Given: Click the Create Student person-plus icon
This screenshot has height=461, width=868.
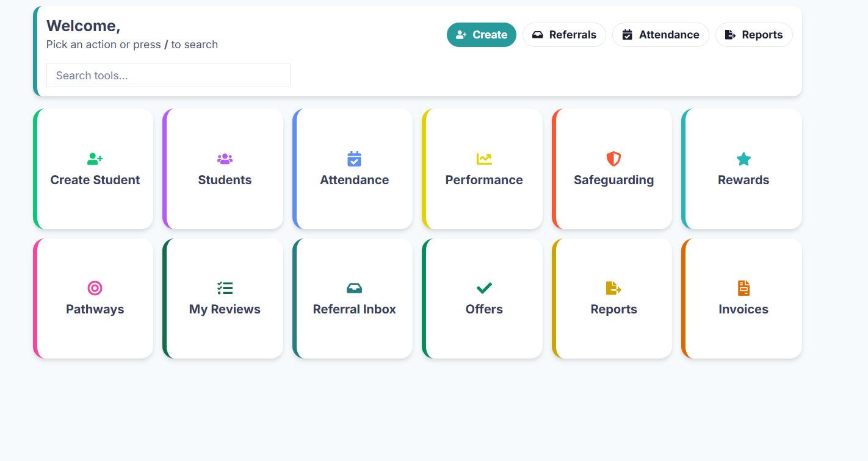Looking at the screenshot, I should (x=95, y=159).
